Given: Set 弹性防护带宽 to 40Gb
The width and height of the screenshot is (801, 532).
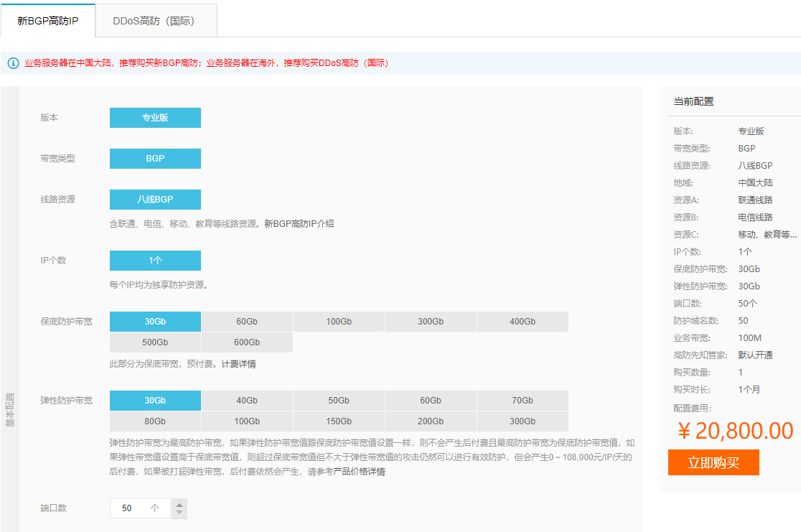Looking at the screenshot, I should click(x=247, y=401).
